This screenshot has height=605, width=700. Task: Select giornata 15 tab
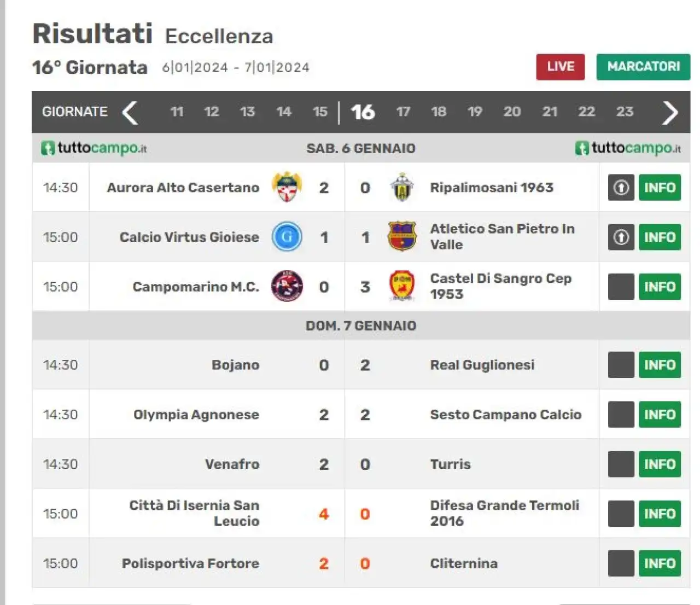320,112
